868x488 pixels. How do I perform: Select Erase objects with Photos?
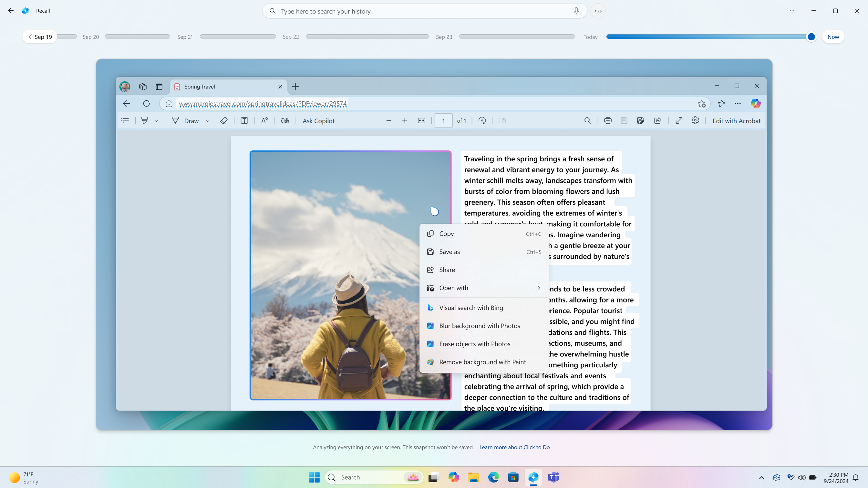(475, 344)
